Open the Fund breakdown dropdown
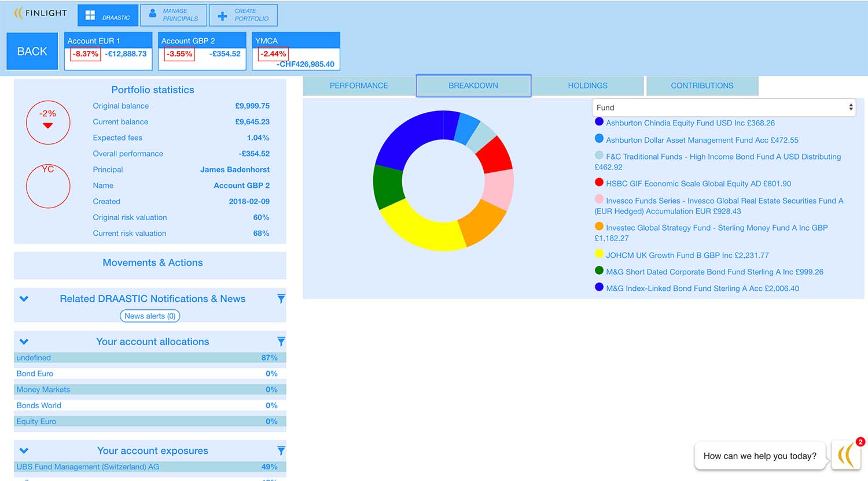 click(724, 108)
